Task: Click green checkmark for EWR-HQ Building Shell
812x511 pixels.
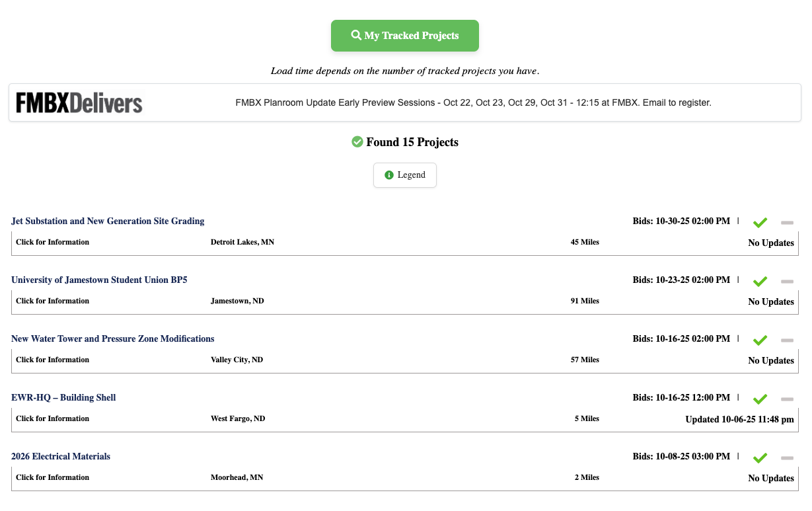Action: point(760,399)
